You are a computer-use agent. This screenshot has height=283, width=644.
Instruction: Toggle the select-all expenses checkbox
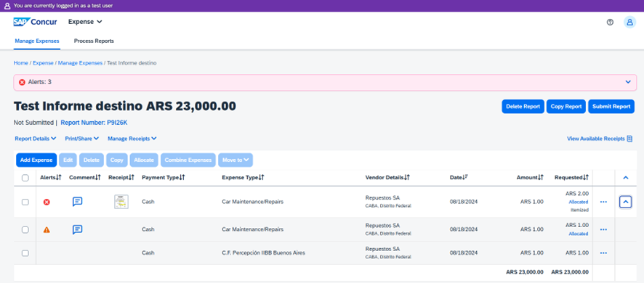click(x=25, y=178)
